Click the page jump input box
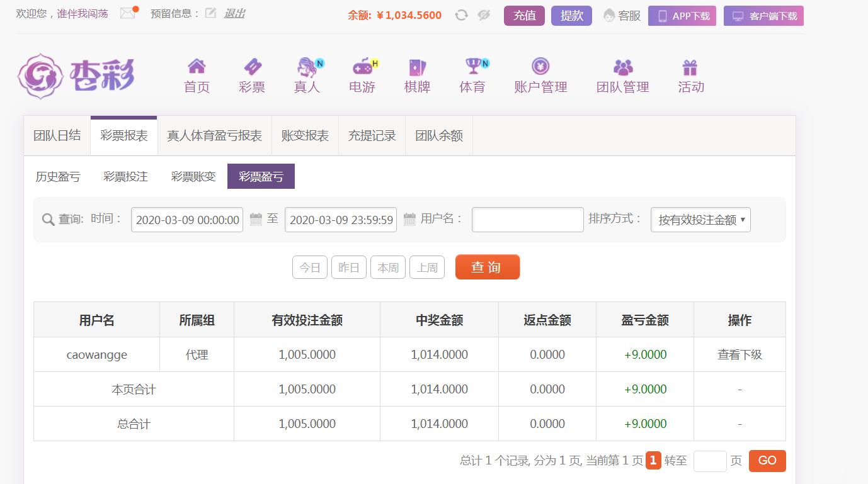868x484 pixels. tap(710, 461)
